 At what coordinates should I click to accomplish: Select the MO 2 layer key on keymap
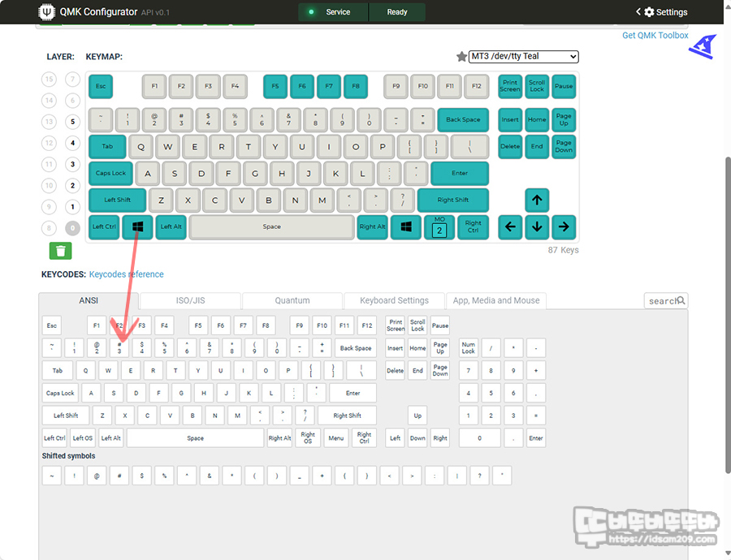coord(439,227)
